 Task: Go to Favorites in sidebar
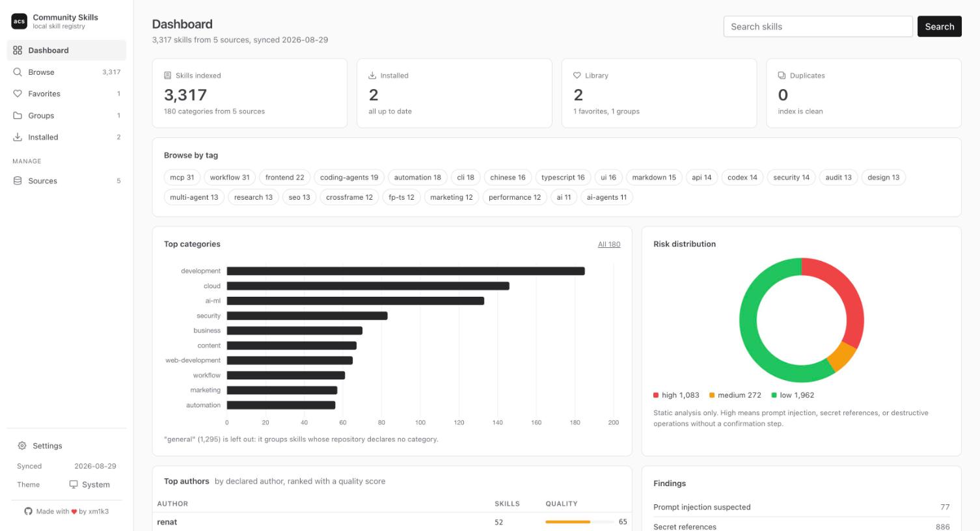pos(66,94)
